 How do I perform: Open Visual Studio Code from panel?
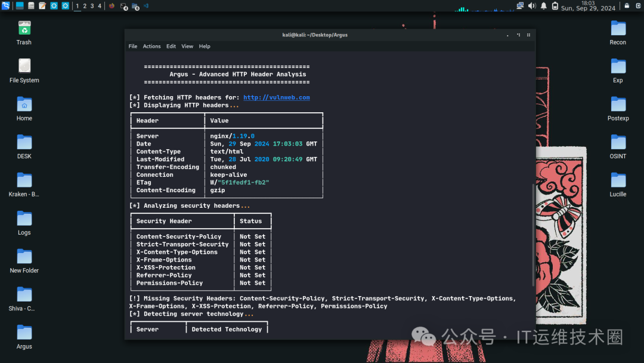point(146,6)
